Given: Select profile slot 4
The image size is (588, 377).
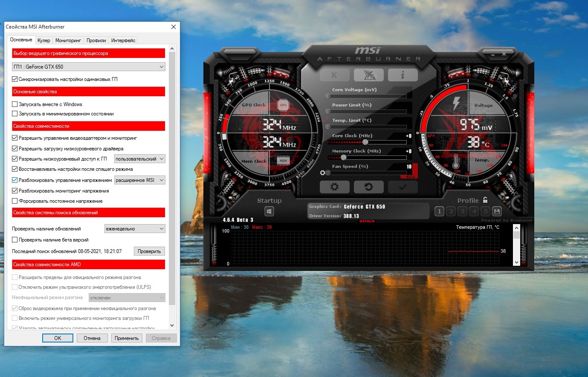Looking at the screenshot, I should click(474, 211).
